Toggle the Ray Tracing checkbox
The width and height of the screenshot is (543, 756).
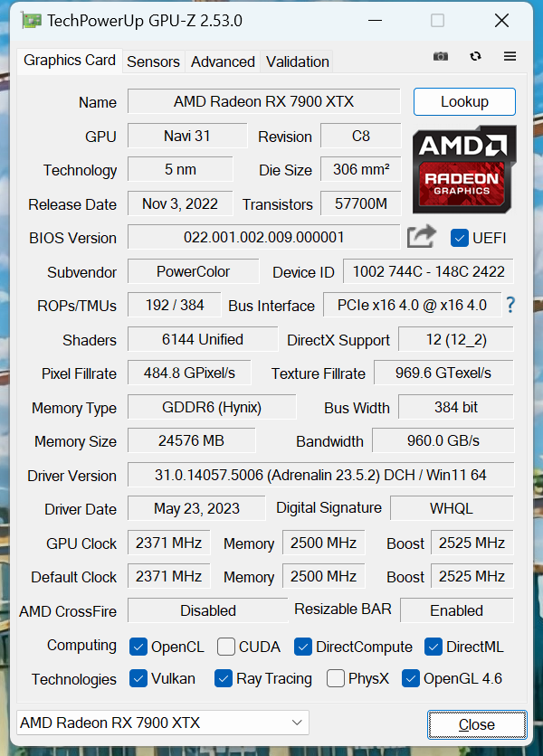(224, 678)
